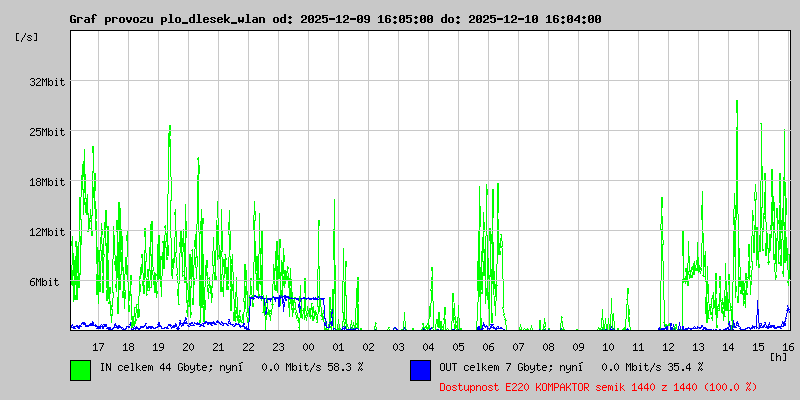Click the hour 00 x-axis label

coord(309,347)
